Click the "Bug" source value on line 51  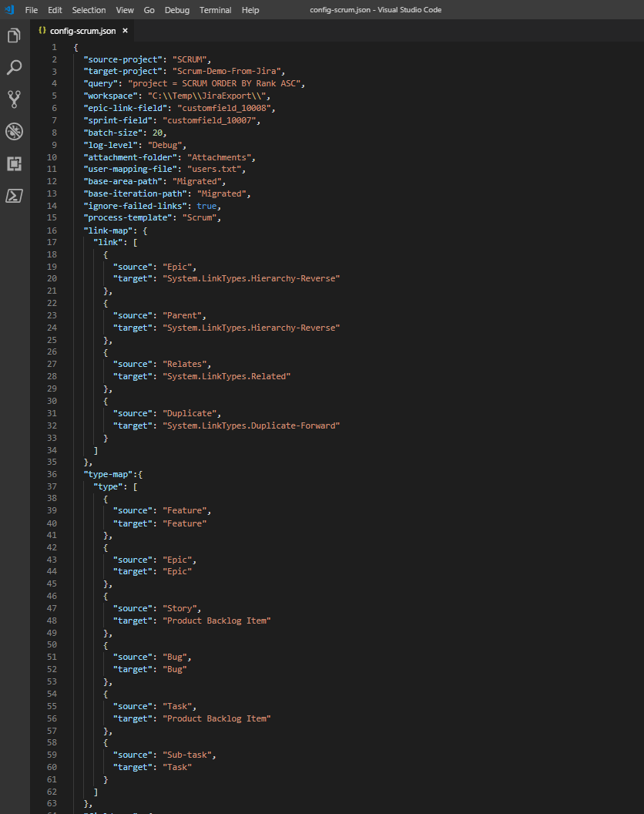(x=175, y=658)
